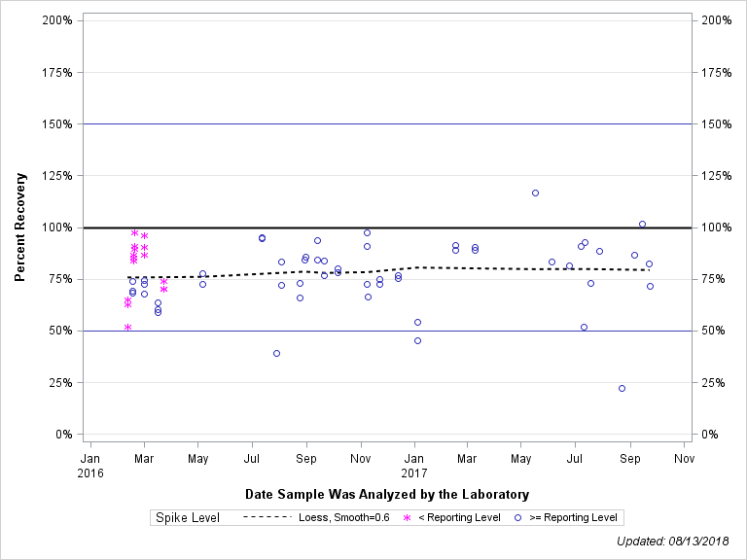Click the 'Jan 2016' x-axis label

point(90,466)
